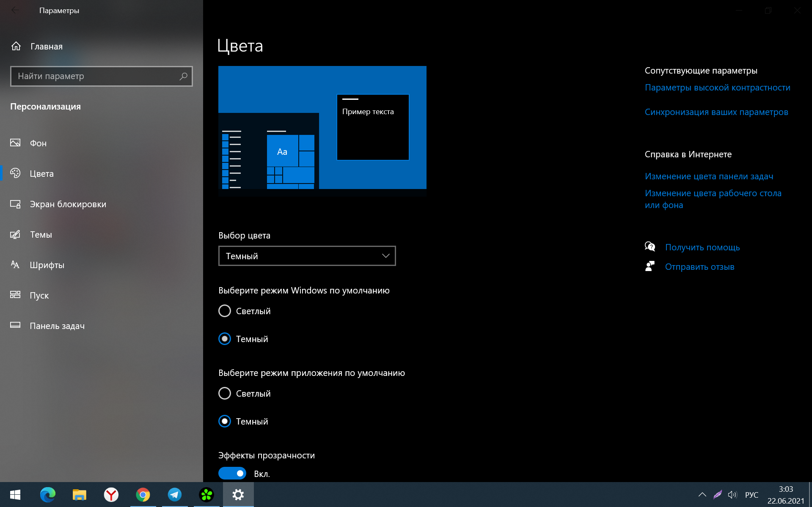Go to Главная settings home
The width and height of the screenshot is (812, 507).
coord(102,46)
